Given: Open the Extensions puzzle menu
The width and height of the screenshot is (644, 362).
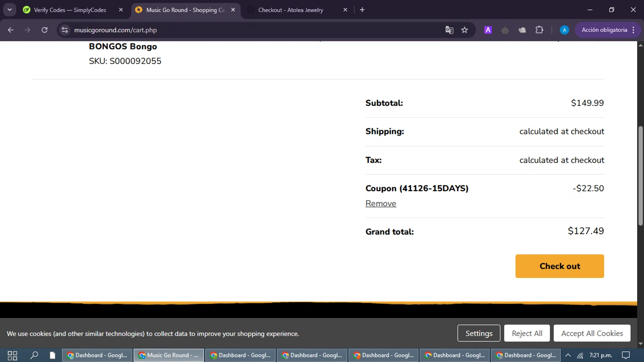Looking at the screenshot, I should click(x=539, y=30).
